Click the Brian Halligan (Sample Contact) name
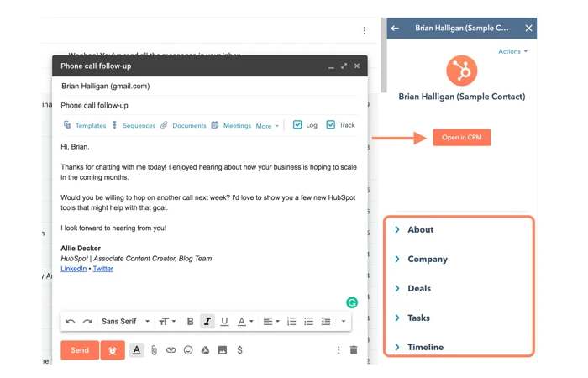The width and height of the screenshot is (588, 378). (x=462, y=97)
